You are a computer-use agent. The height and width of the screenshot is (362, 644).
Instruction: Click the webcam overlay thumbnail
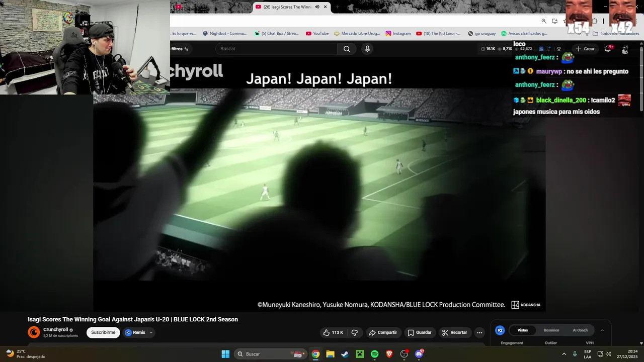(85, 47)
